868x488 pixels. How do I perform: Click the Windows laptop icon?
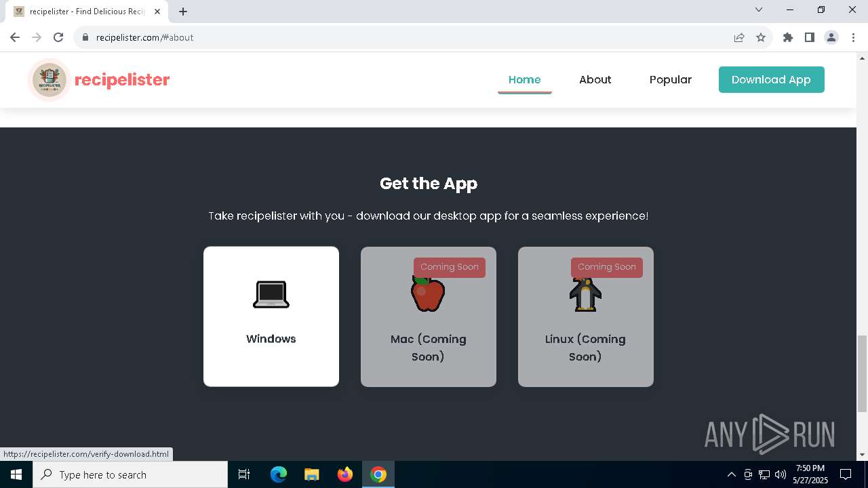point(271,294)
